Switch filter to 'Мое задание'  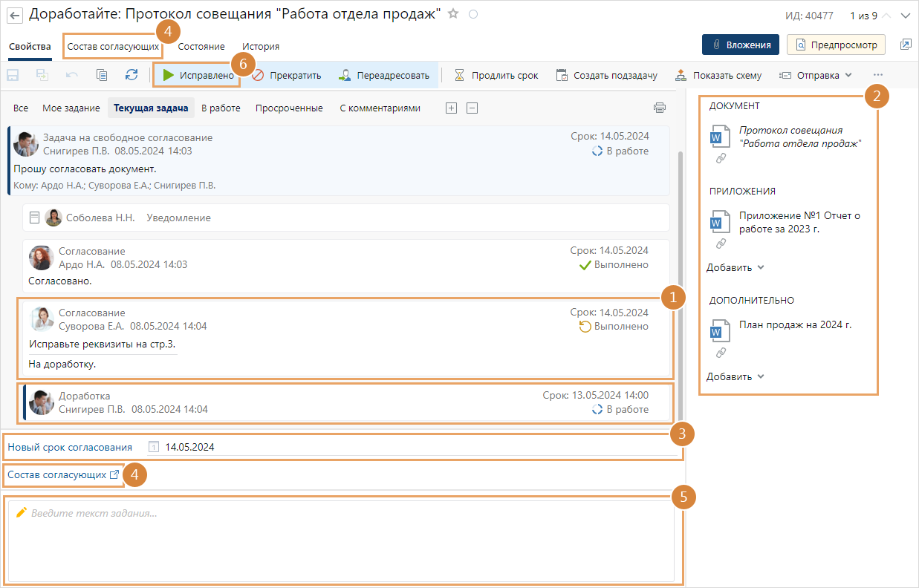pos(71,108)
